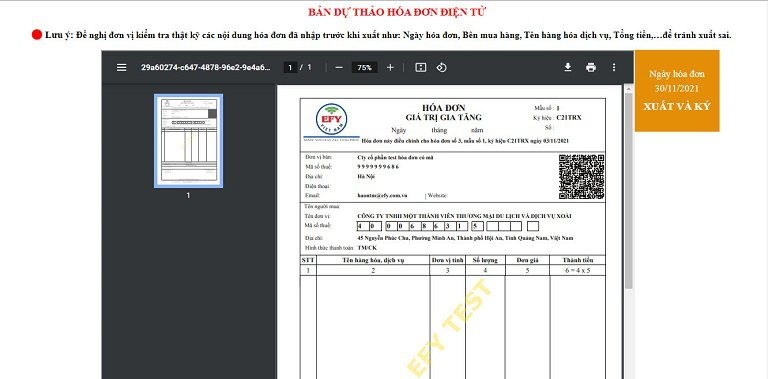Image resolution: width=768 pixels, height=379 pixels.
Task: Click the Tên hàng hóa, dịch vụ column header
Action: point(373,260)
